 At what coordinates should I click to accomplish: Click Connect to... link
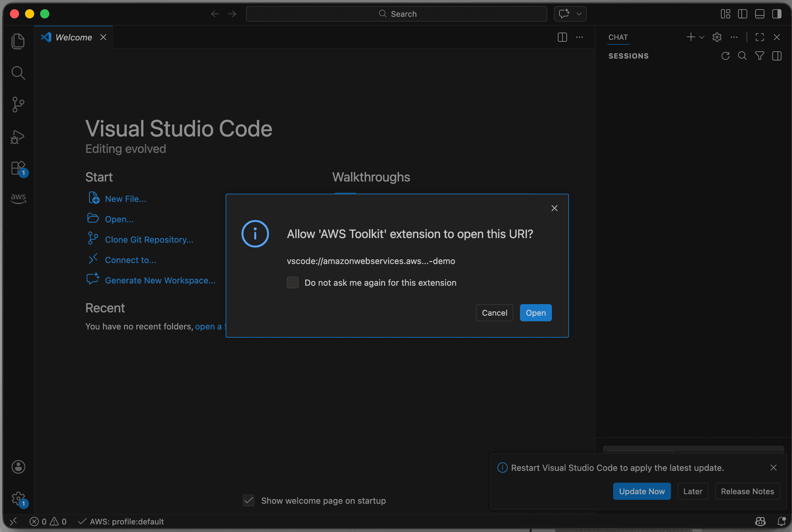[130, 260]
